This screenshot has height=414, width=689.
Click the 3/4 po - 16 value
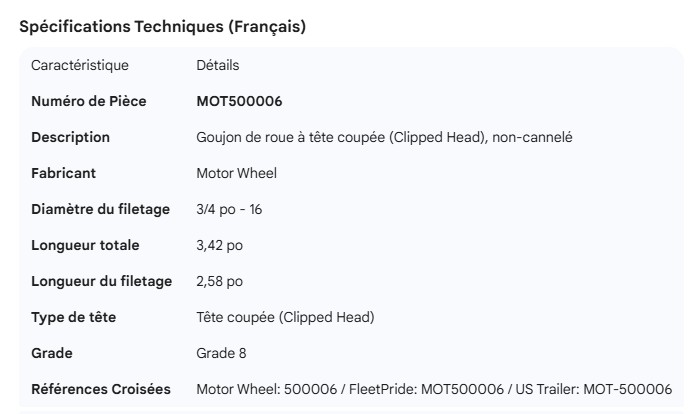[x=229, y=209]
